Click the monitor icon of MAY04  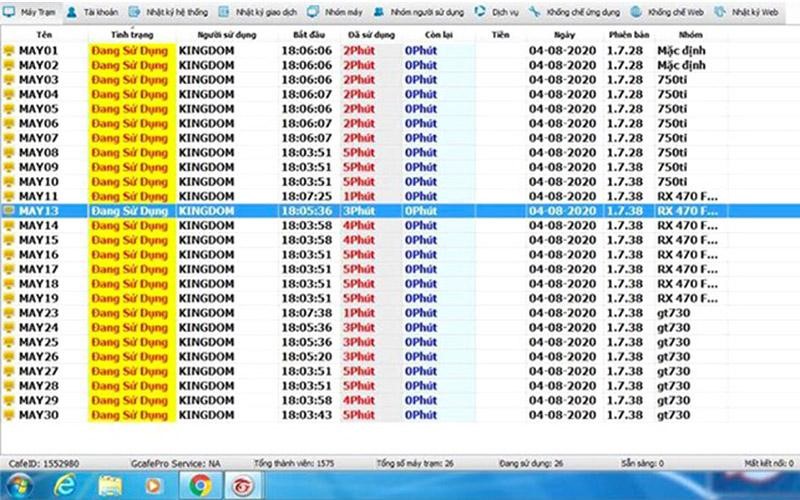coord(9,94)
